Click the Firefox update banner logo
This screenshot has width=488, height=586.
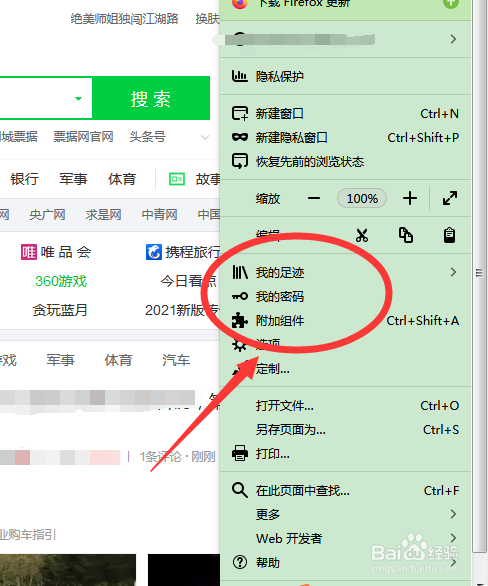[240, 3]
